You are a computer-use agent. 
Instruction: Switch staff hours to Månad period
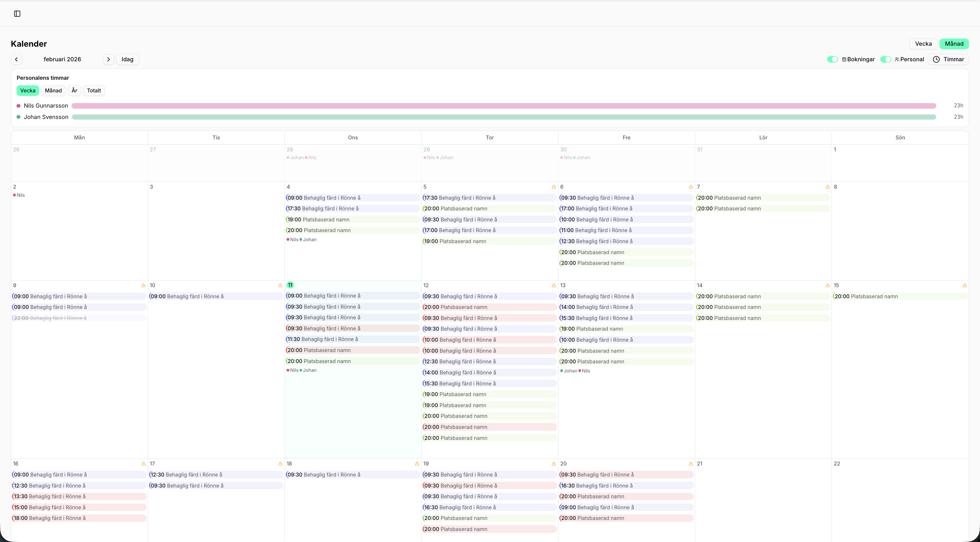53,90
